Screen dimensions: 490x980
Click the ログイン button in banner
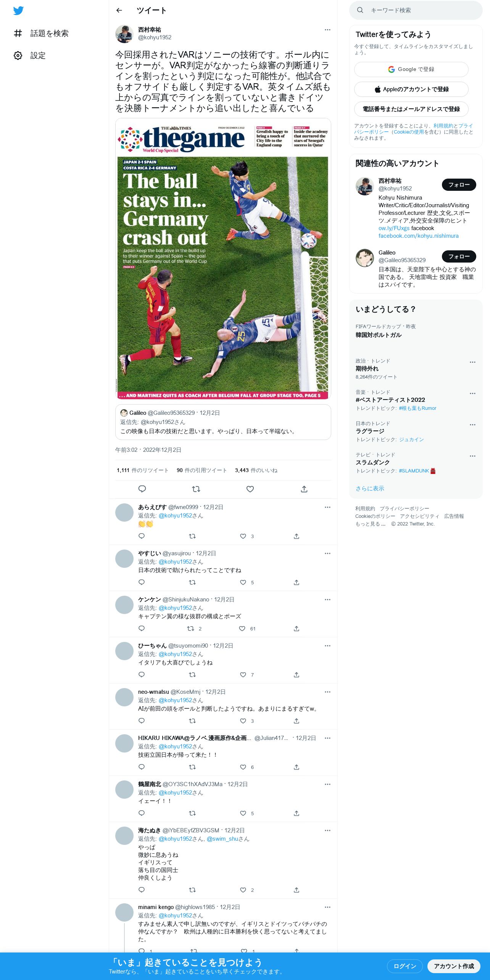pos(405,966)
